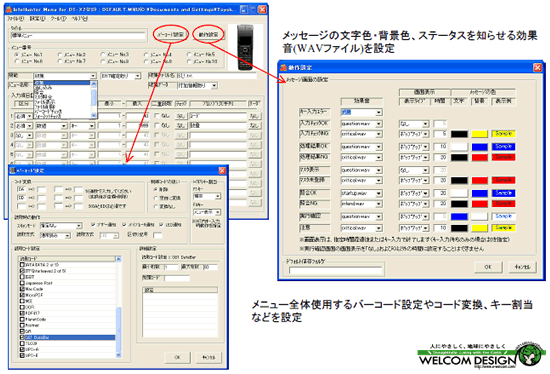The height and width of the screenshot is (374, 550).
Task: Click the 注意 yellow background swatch
Action: [x=479, y=228]
